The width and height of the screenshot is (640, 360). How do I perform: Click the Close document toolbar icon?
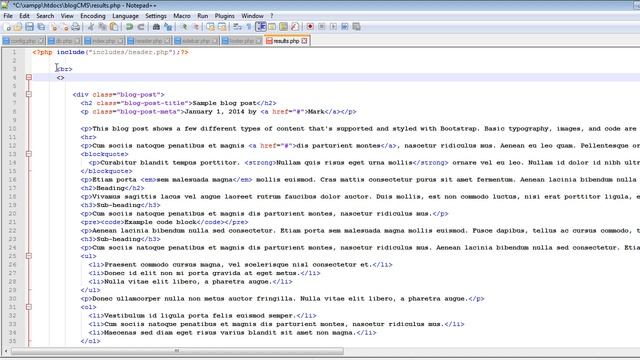(x=53, y=27)
